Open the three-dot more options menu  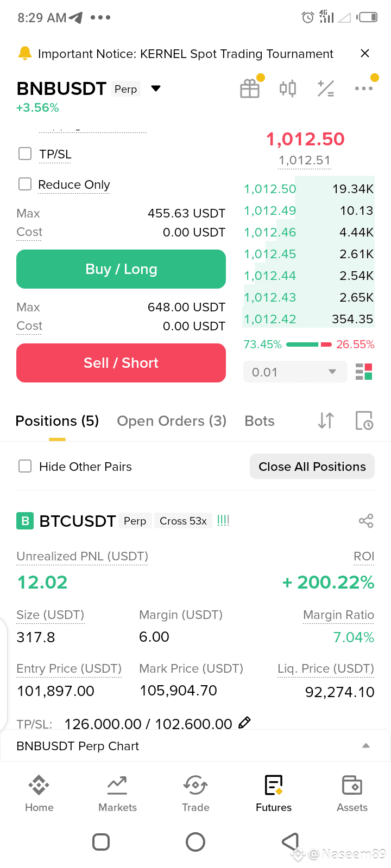(x=364, y=88)
